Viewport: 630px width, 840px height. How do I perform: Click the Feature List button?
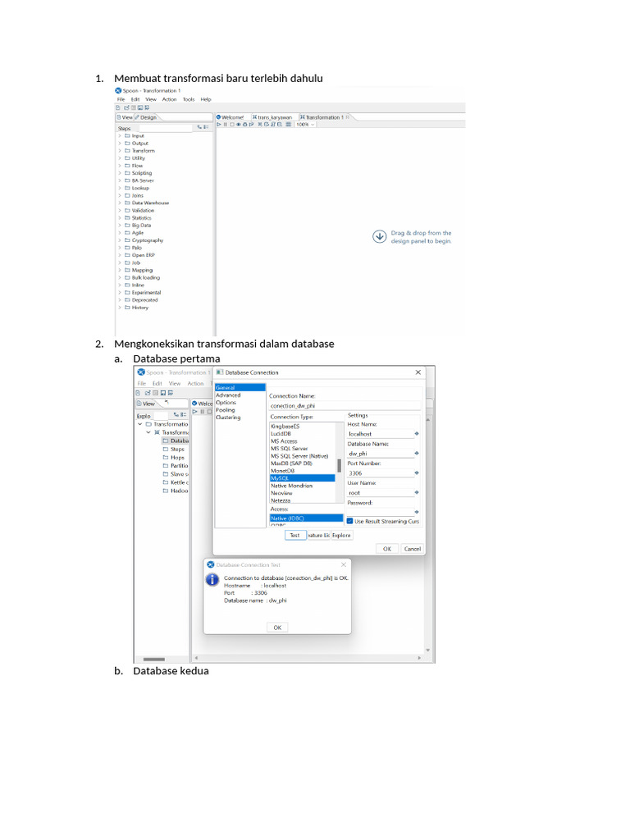tap(318, 535)
